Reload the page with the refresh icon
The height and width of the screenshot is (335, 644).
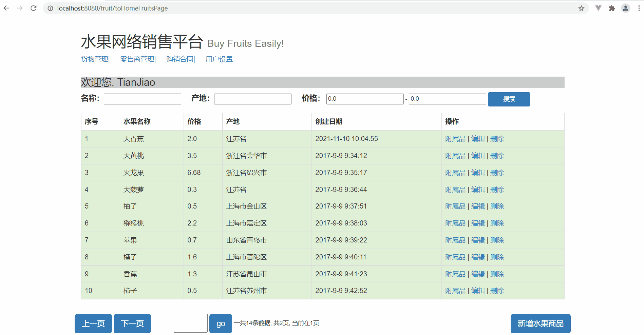(x=34, y=8)
